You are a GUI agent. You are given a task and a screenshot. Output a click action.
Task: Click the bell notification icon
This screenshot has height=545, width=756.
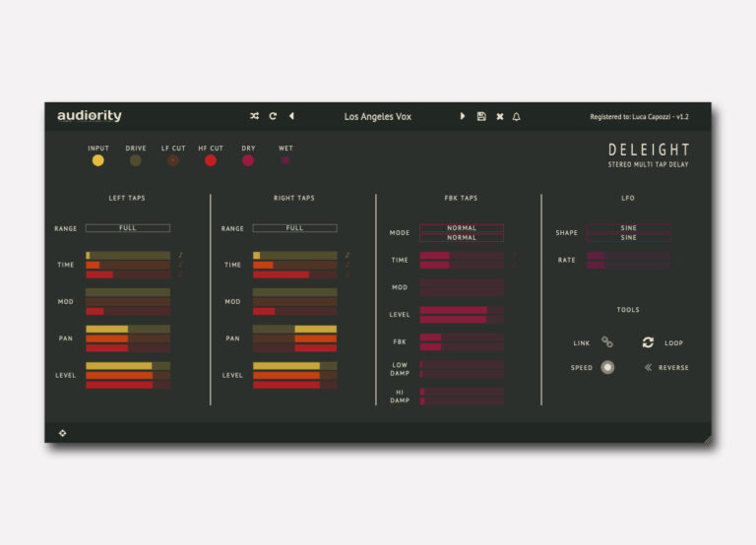[x=517, y=117]
